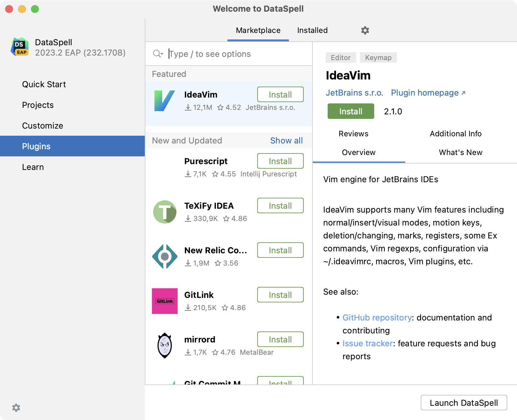Open Learn in sidebar
The width and height of the screenshot is (517, 420).
coord(72,167)
